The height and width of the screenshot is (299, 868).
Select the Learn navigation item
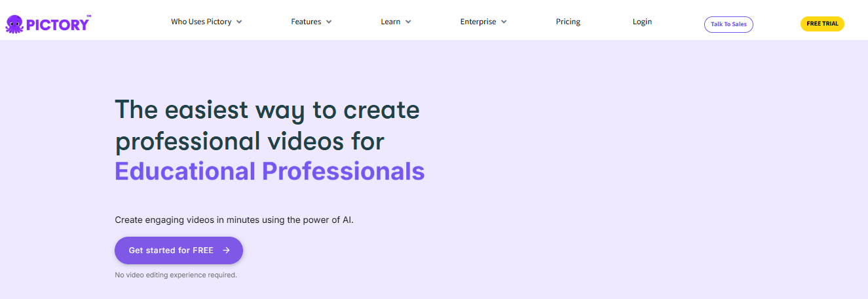tap(390, 22)
